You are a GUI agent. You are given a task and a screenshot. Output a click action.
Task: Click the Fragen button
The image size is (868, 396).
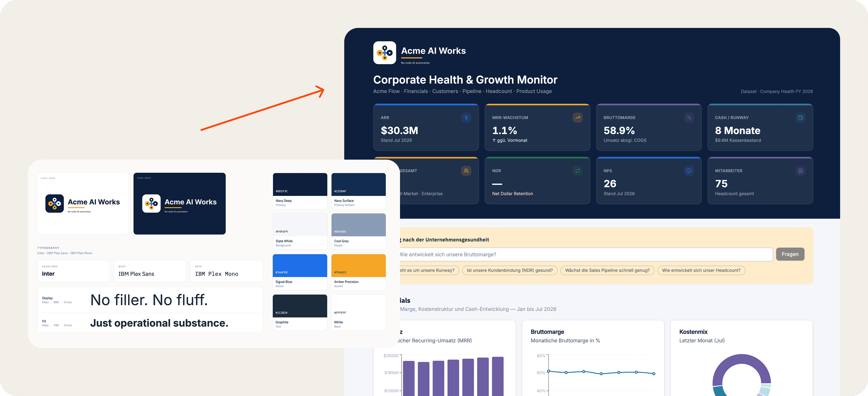coord(790,254)
